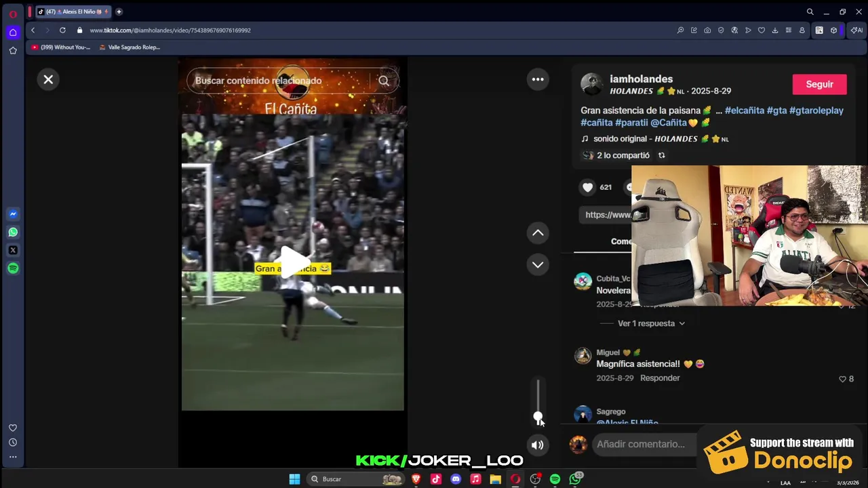Viewport: 868px width, 488px height.
Task: Take a snapshot with the camera icon
Action: 707,30
